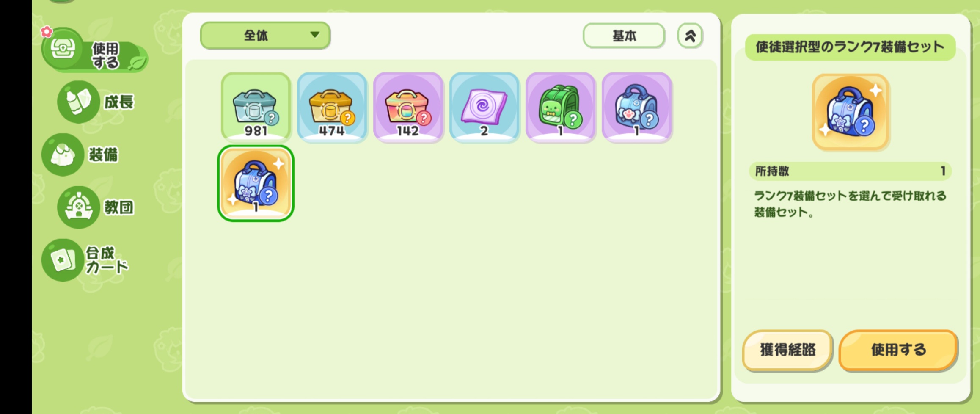Click the 所持数 count row
This screenshot has width=980, height=414.
tap(850, 171)
